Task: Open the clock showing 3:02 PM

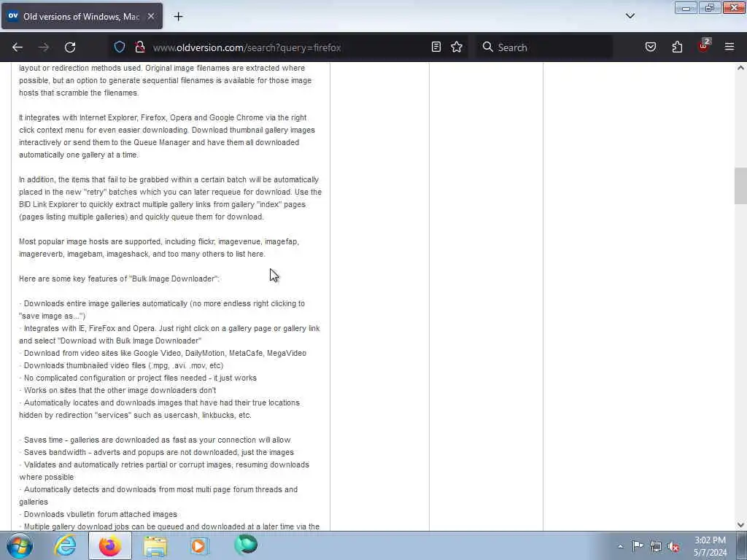Action: 711,546
